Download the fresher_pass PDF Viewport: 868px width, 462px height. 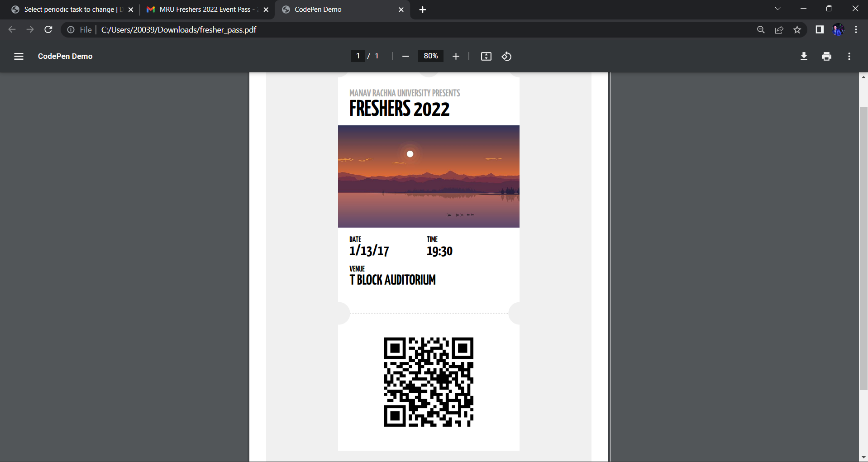click(804, 56)
